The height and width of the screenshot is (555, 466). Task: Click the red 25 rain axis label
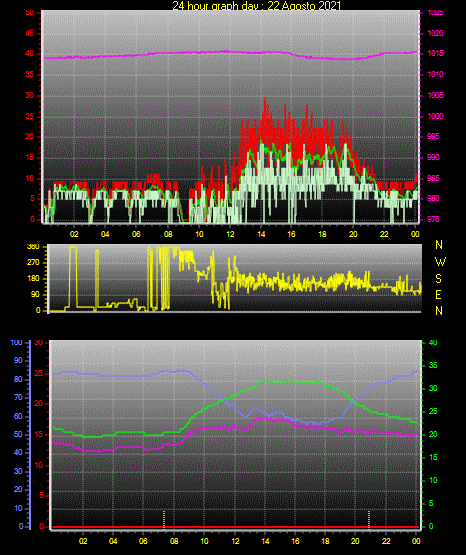[x=39, y=373]
